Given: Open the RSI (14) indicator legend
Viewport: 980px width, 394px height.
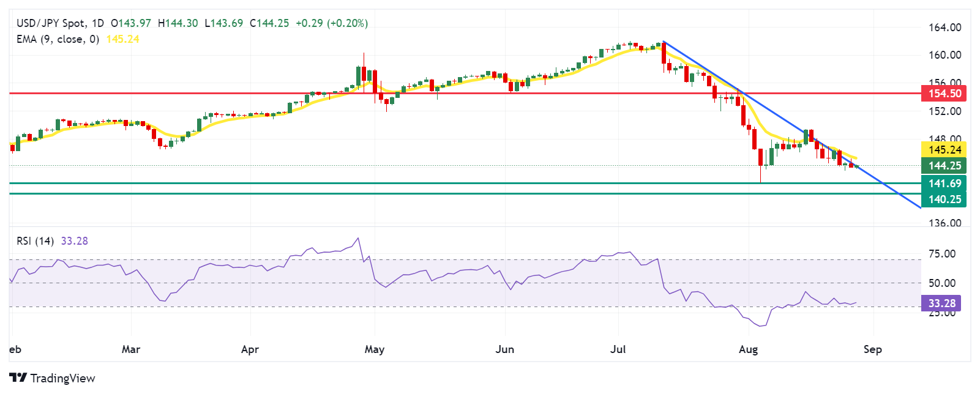Looking at the screenshot, I should pos(35,241).
